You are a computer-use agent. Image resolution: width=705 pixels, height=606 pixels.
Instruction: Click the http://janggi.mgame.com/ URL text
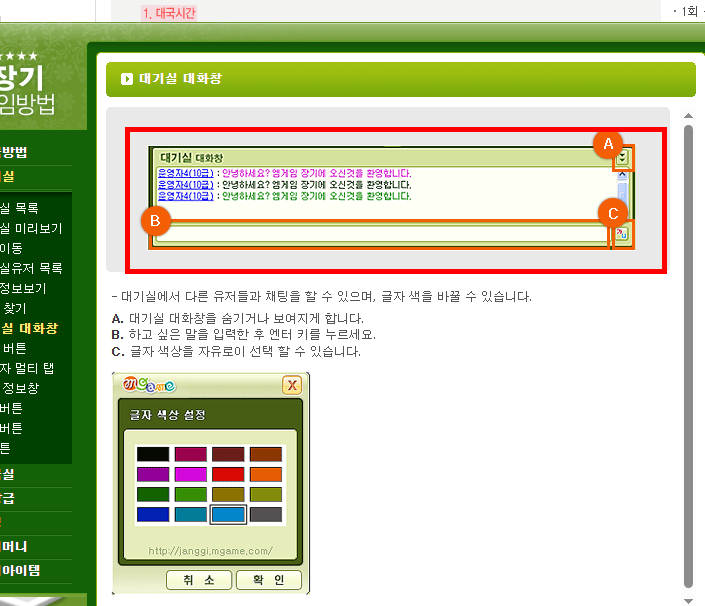[210, 551]
